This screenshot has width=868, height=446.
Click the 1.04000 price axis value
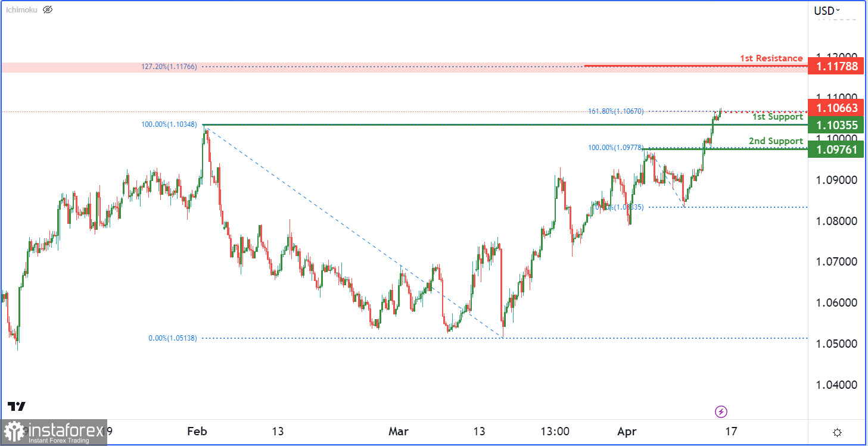[836, 385]
